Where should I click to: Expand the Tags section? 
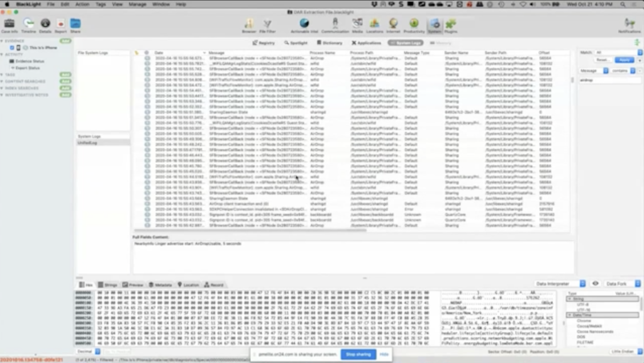[x=2, y=75]
